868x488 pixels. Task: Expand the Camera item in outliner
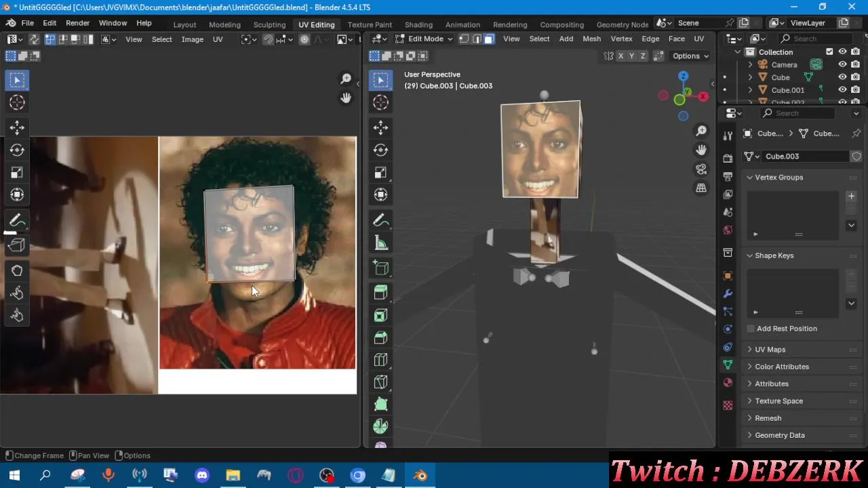click(x=751, y=65)
